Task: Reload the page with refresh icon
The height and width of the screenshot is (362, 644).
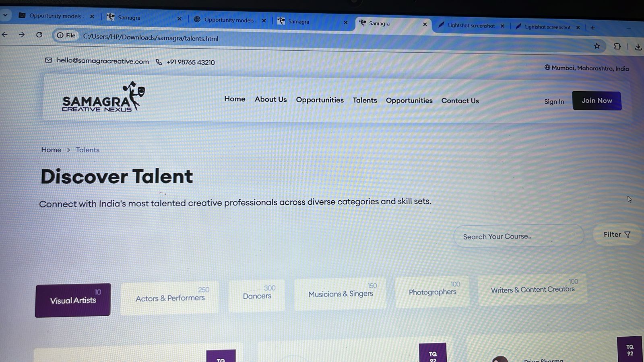Action: tap(39, 35)
